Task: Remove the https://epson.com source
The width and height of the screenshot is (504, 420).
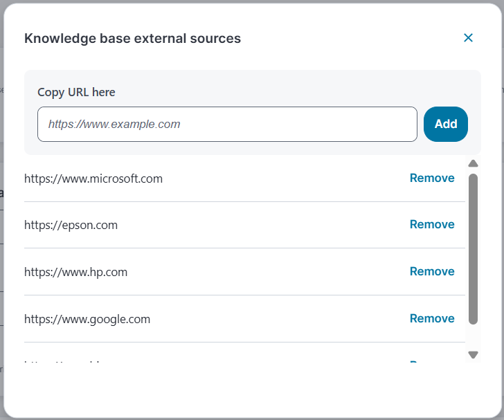Action: tap(432, 224)
